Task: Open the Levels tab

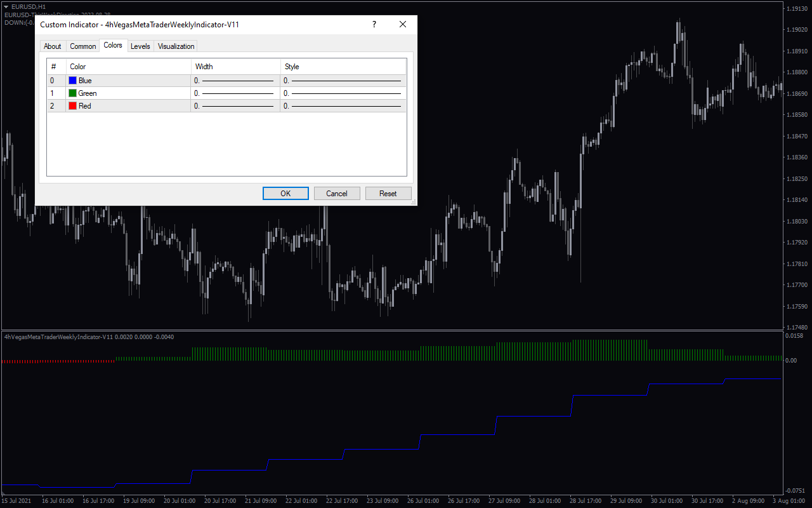Action: click(x=140, y=46)
